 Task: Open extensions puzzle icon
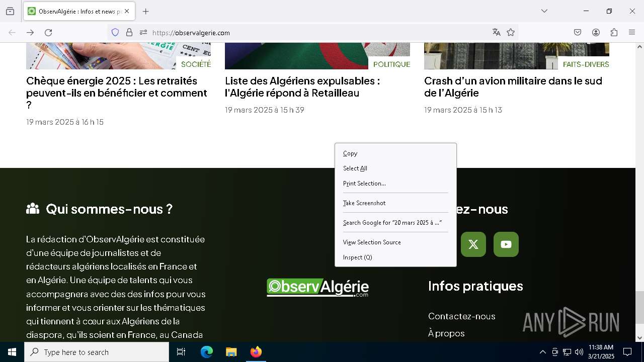[614, 32]
